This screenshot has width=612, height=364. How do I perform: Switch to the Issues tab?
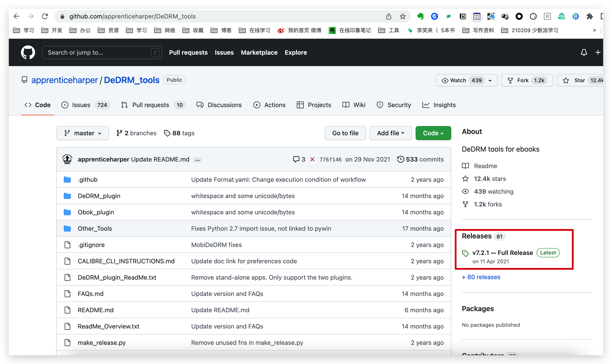pos(85,105)
